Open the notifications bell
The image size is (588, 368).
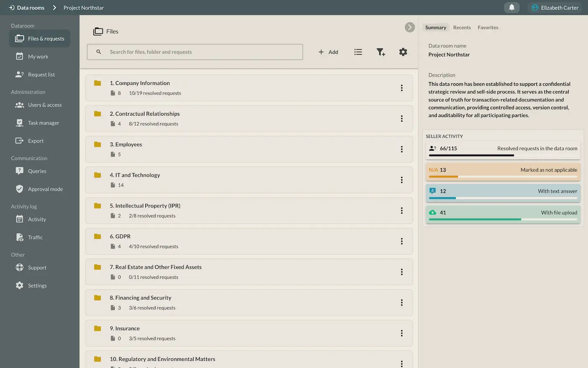pyautogui.click(x=512, y=8)
